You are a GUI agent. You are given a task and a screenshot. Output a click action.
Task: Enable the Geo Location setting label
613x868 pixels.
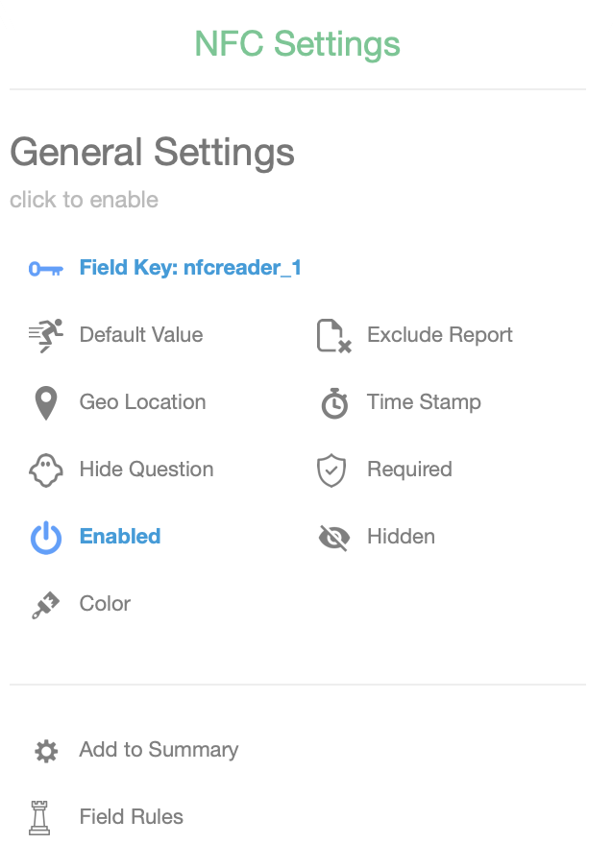[142, 402]
